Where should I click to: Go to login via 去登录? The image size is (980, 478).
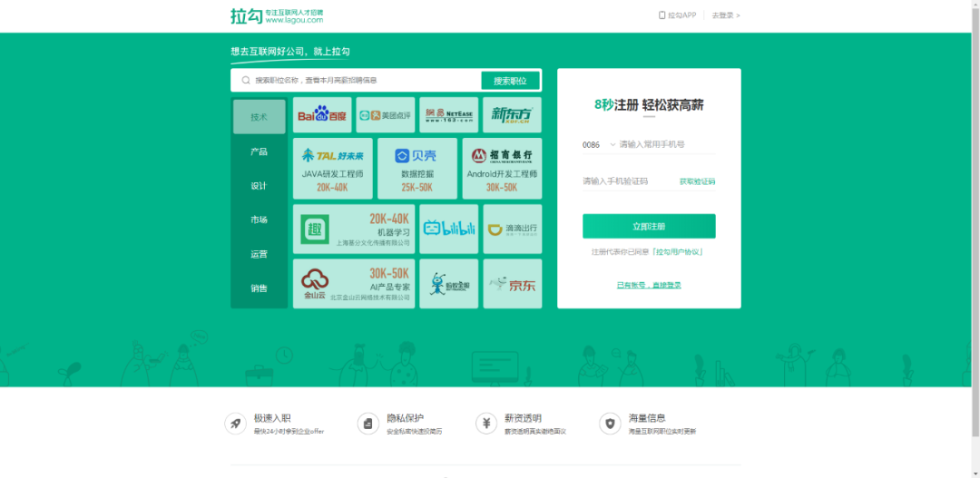click(726, 15)
